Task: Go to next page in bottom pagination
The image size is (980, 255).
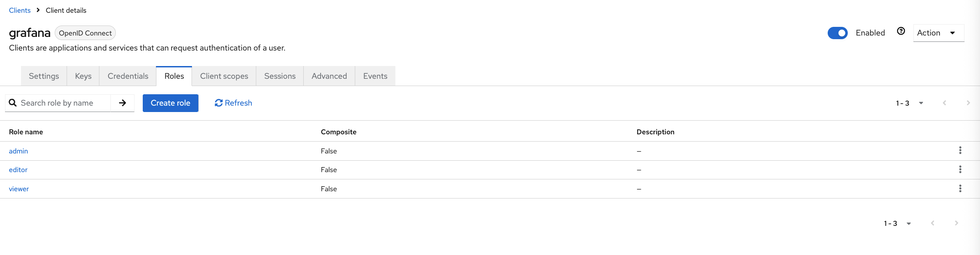Action: tap(956, 223)
